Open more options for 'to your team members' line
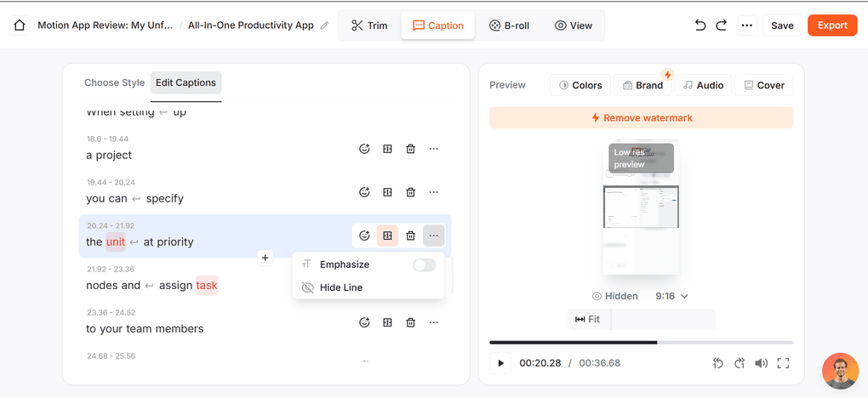 point(434,322)
